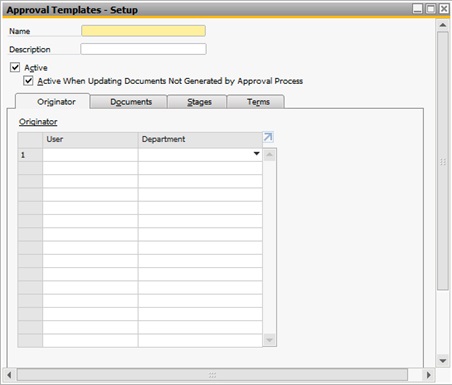The height and width of the screenshot is (385, 452).
Task: Click the window's vertical scroll down arrow
Action: [443, 361]
